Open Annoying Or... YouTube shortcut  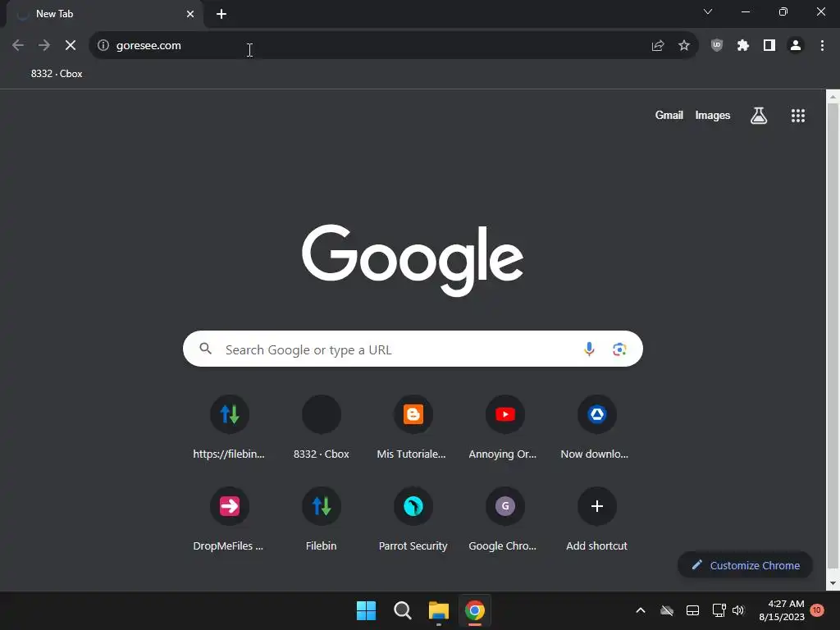504,427
